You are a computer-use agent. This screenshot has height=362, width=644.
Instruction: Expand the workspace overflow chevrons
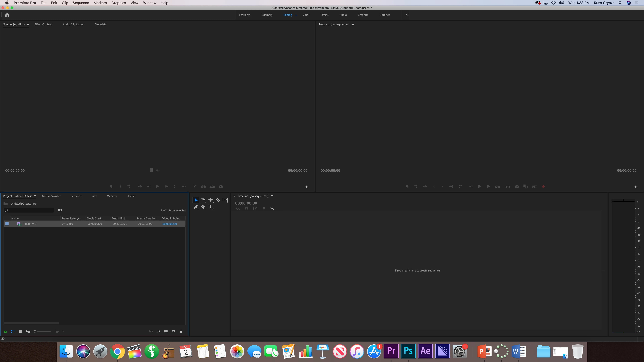click(407, 15)
